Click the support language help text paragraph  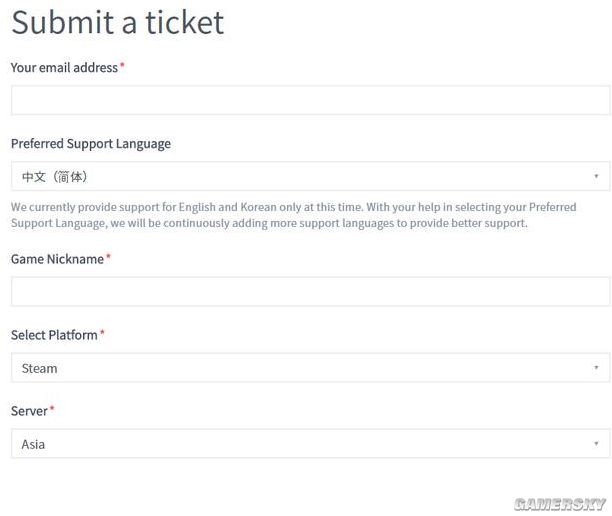293,215
